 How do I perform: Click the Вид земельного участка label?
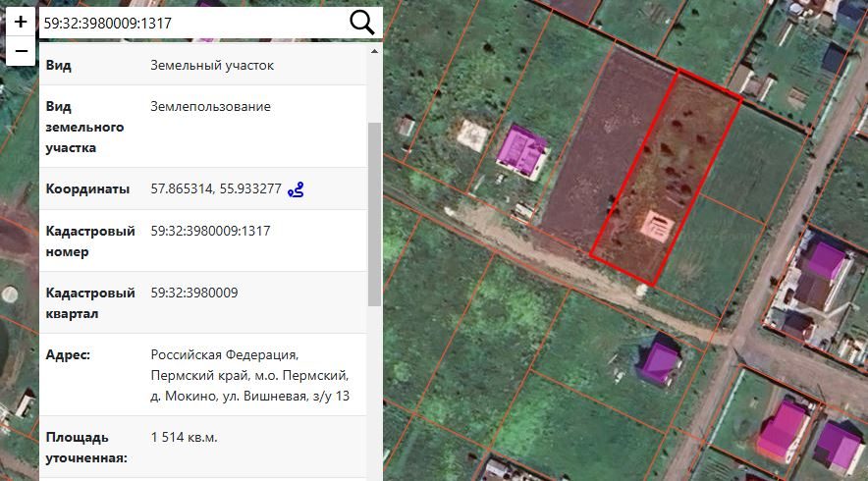click(84, 127)
